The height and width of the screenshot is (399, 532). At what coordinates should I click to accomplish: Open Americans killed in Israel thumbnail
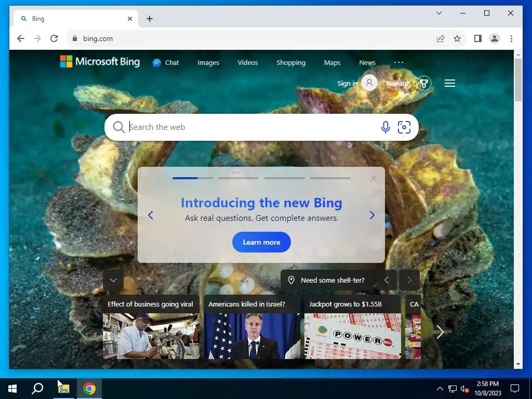pos(252,336)
